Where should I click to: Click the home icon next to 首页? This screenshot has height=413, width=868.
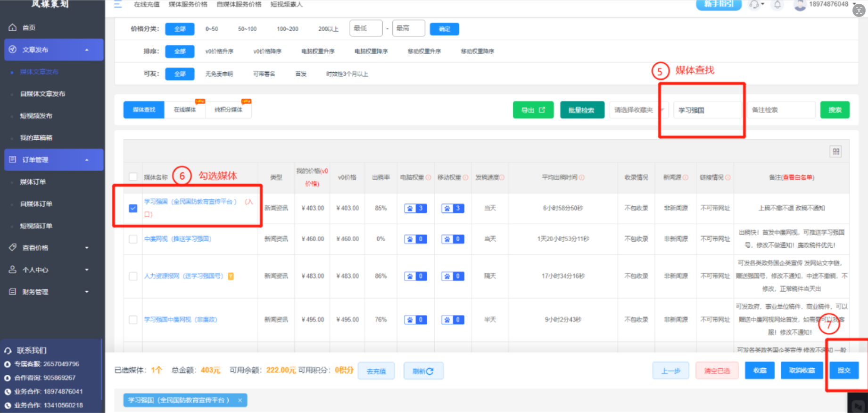[13, 27]
